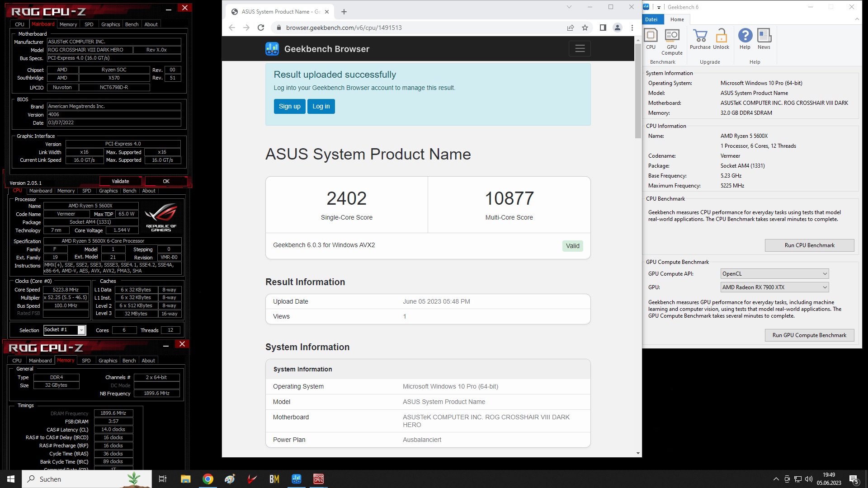
Task: Open File Explorer from taskbar
Action: click(x=185, y=479)
